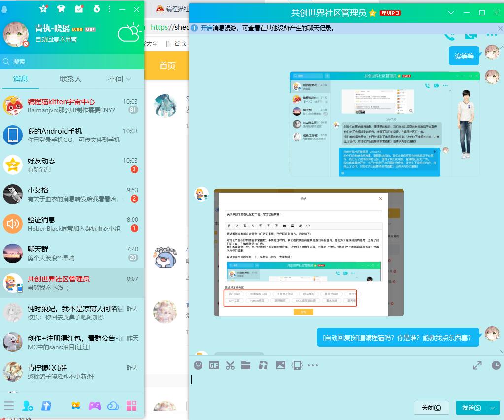Open the 好友动态 entry
The width and height of the screenshot is (504, 420).
coord(72,165)
